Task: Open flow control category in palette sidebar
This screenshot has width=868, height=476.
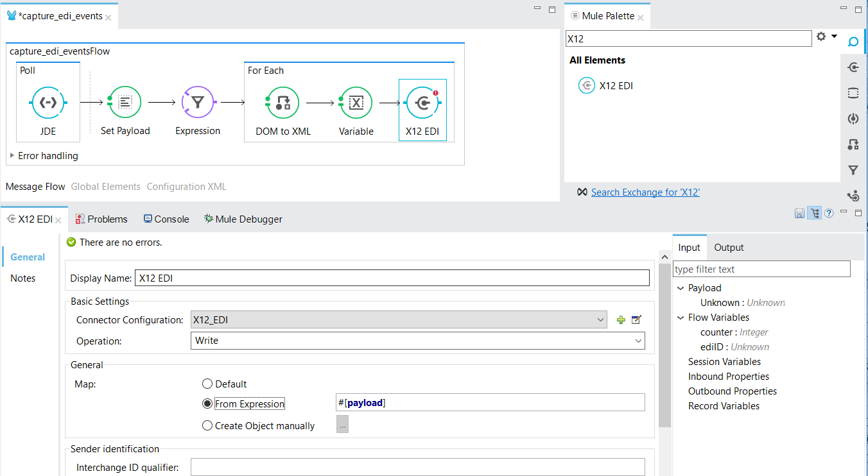Action: click(853, 196)
